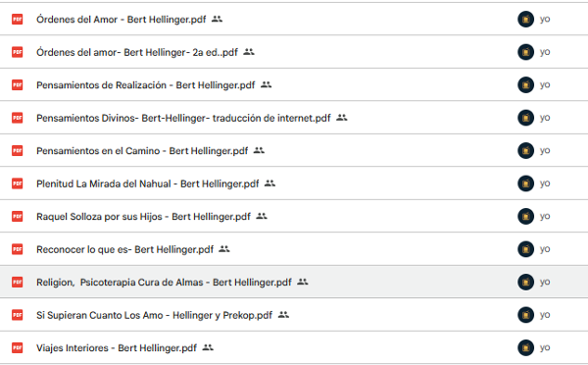Click PDF icon of Religion, Psicoterapia Cura de Almas
The image size is (588, 365).
[18, 282]
